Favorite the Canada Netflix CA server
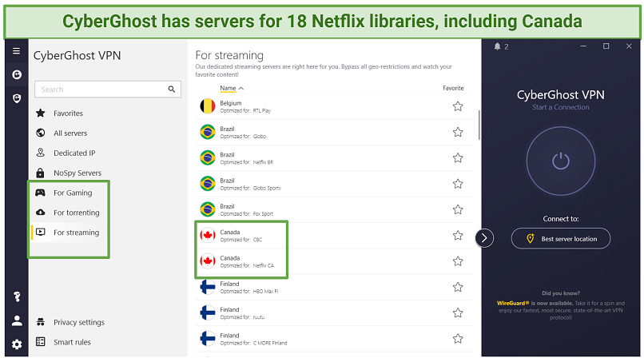The width and height of the screenshot is (644, 362). click(x=458, y=261)
